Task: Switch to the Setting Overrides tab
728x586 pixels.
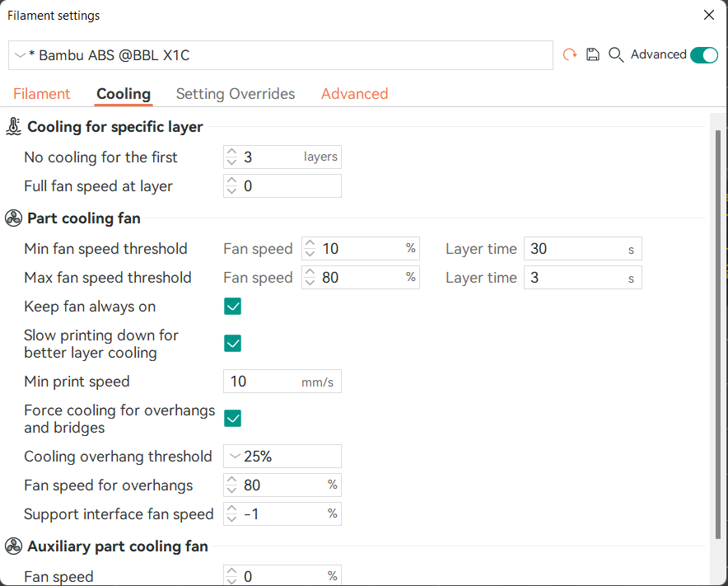Action: coord(235,93)
